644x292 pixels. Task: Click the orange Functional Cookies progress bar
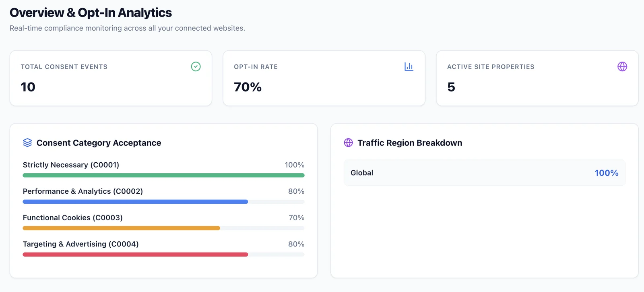click(122, 228)
